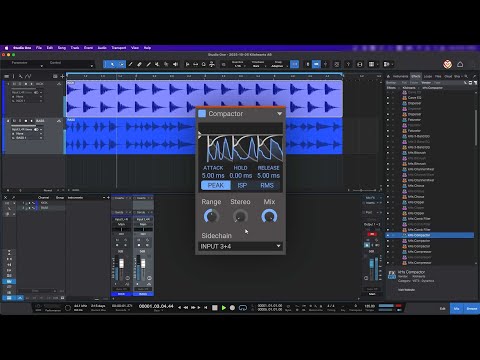The image size is (480, 360).
Task: Click the Rewind transport button
Action: [x=186, y=308]
